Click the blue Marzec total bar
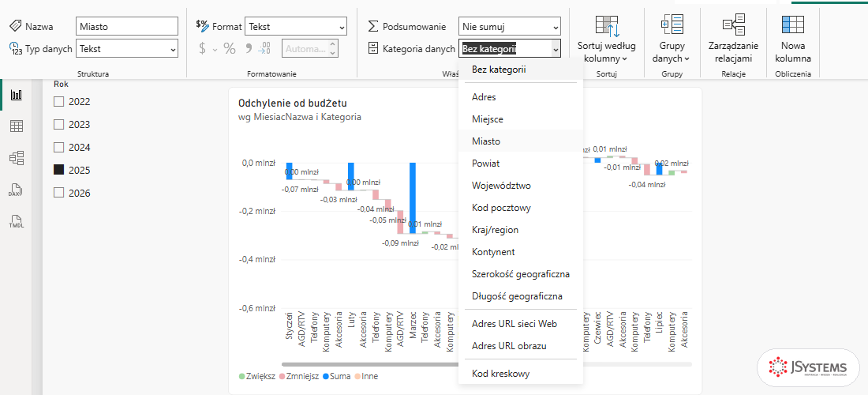This screenshot has height=395, width=868. click(413, 197)
